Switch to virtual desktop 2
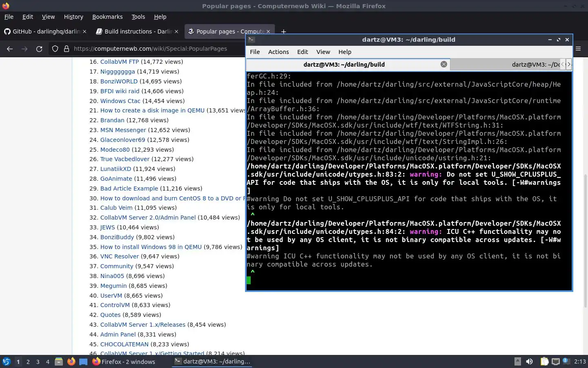The image size is (588, 368). 28,361
